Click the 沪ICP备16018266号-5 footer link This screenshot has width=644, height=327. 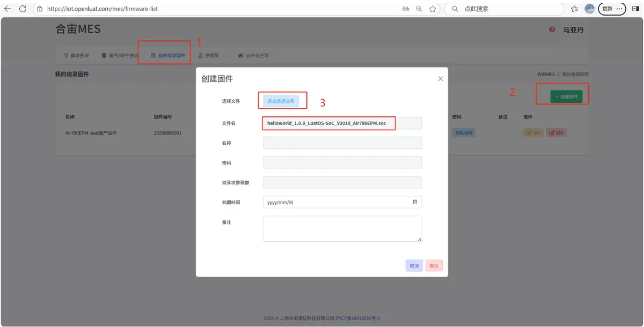pos(358,318)
